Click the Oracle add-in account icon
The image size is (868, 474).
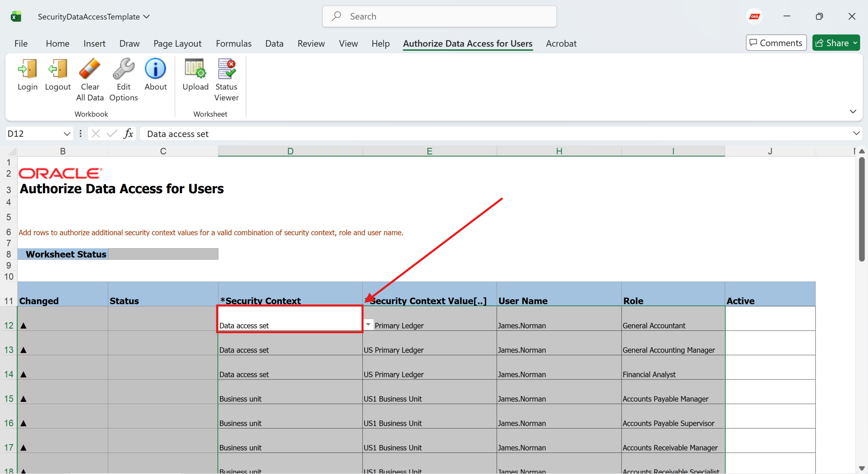click(754, 16)
